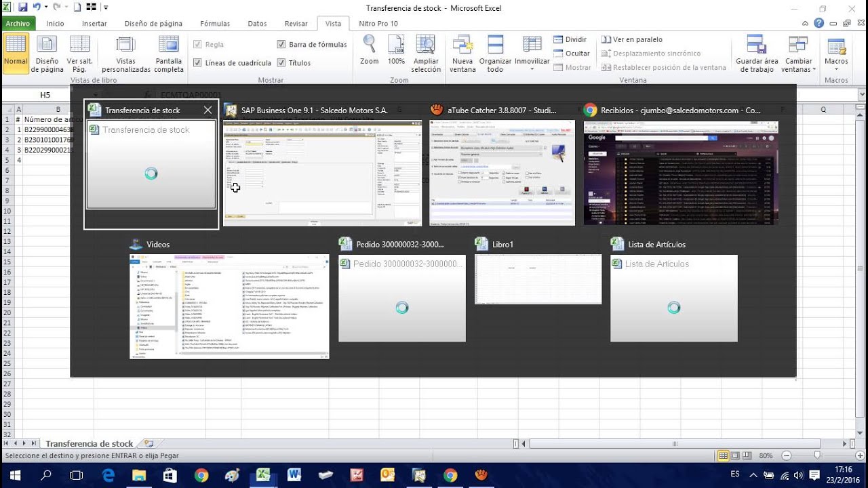Click the insert new sheet tab icon
This screenshot has width=868, height=488.
pos(149,444)
